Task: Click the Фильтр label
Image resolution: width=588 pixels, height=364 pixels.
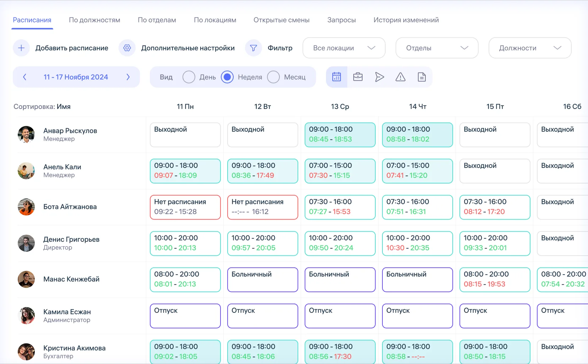Action: tap(280, 48)
